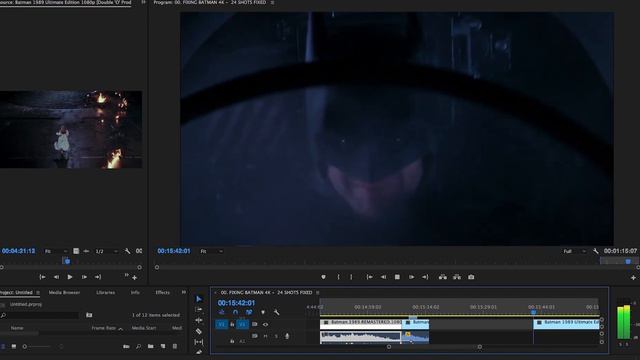This screenshot has width=640, height=360.
Task: Click Drag Video Only icon in Source monitor
Action: 76,251
